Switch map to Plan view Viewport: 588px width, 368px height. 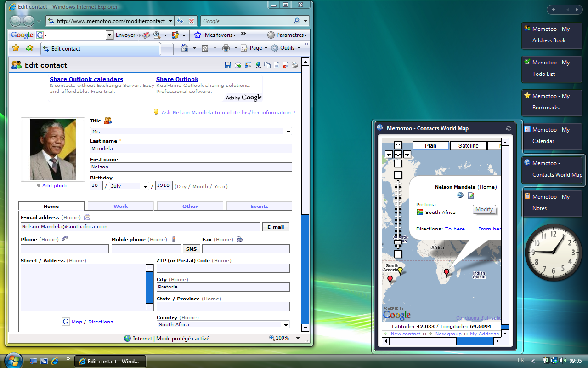431,146
